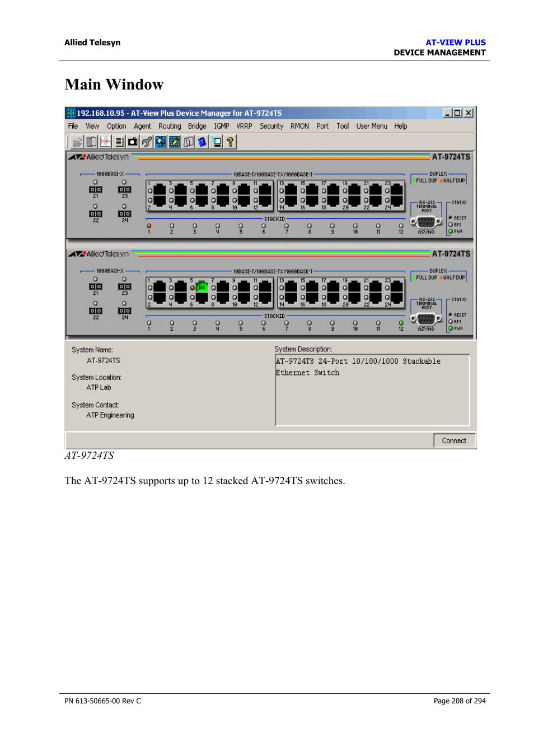
Task: Click the System Contact value ATP Engineering
Action: coord(110,416)
